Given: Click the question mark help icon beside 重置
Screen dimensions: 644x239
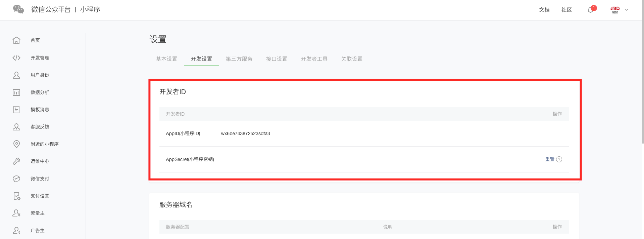Looking at the screenshot, I should tap(559, 159).
